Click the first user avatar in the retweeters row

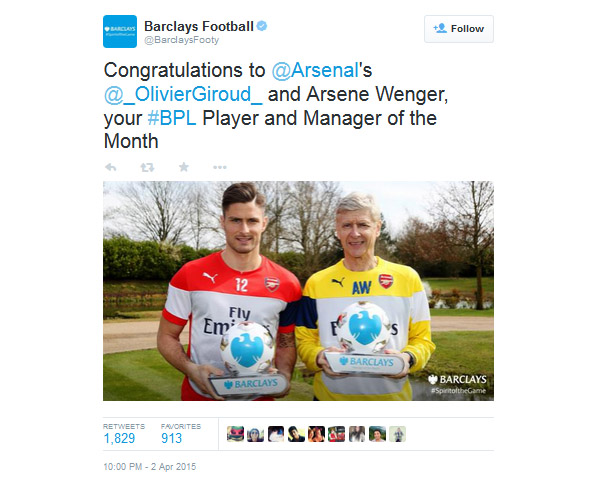(x=235, y=434)
